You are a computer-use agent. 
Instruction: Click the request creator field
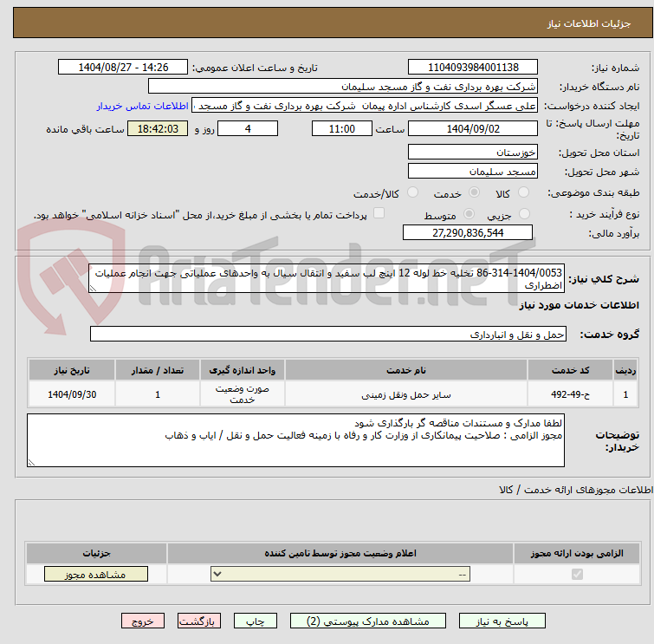tap(365, 106)
